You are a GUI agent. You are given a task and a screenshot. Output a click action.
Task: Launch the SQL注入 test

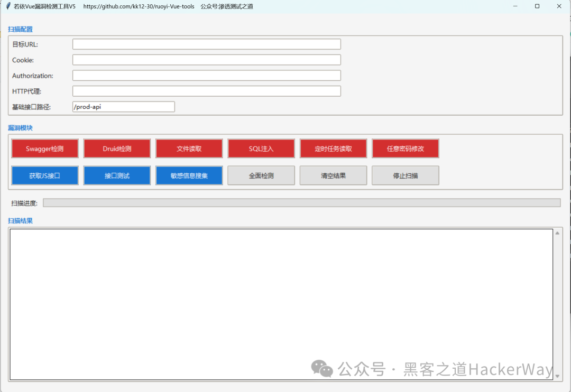coord(261,148)
